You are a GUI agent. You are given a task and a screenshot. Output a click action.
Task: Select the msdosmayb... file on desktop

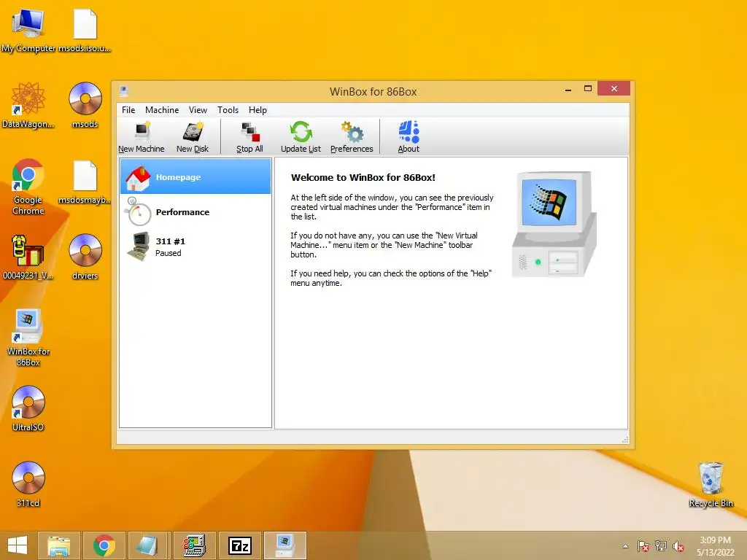coord(85,182)
